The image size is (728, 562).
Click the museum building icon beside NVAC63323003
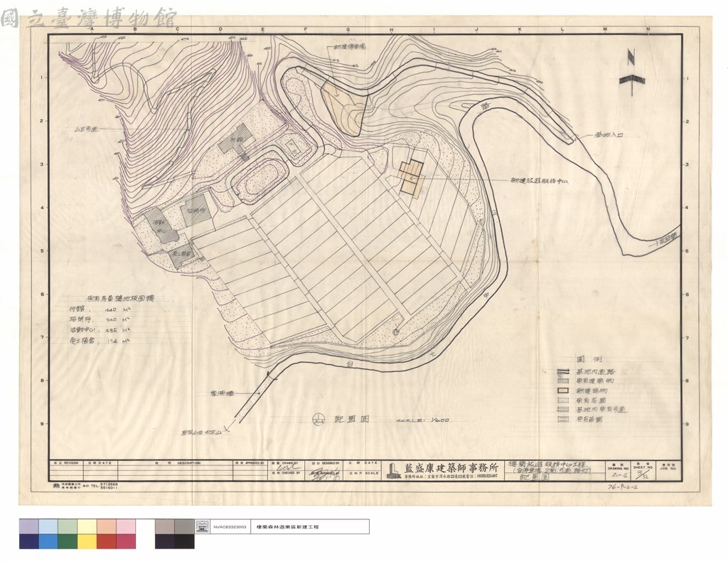203,526
